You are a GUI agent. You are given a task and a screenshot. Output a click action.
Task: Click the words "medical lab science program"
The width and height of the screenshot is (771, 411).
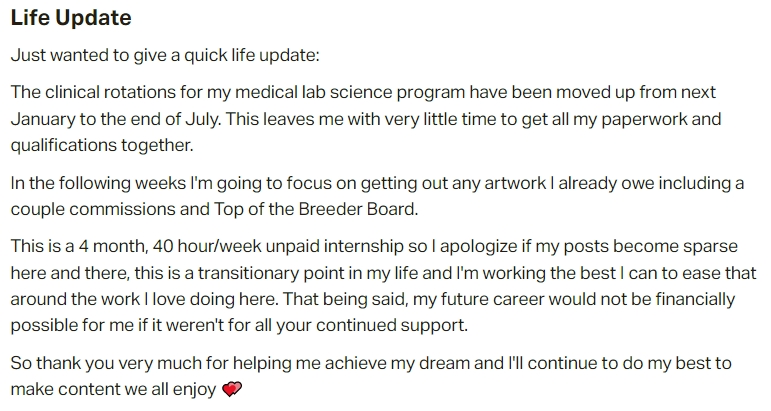pyautogui.click(x=355, y=92)
